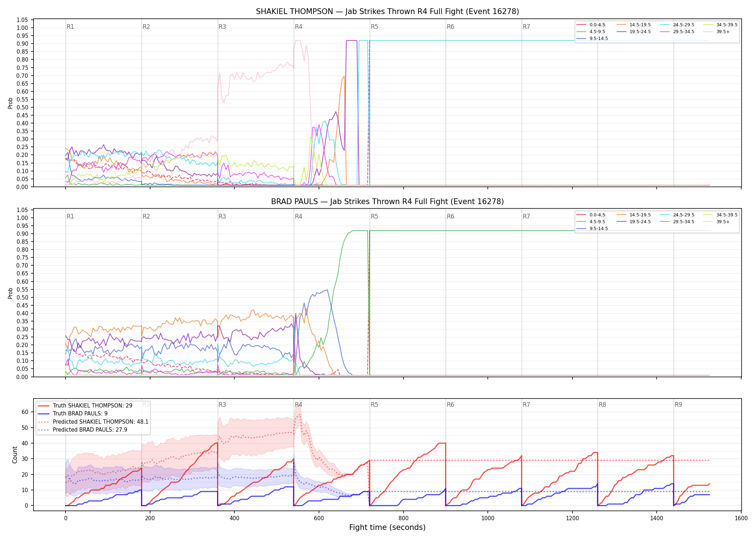The height and width of the screenshot is (540, 756).
Task: Click the '1200' x-axis tick label
Action: pos(572,518)
